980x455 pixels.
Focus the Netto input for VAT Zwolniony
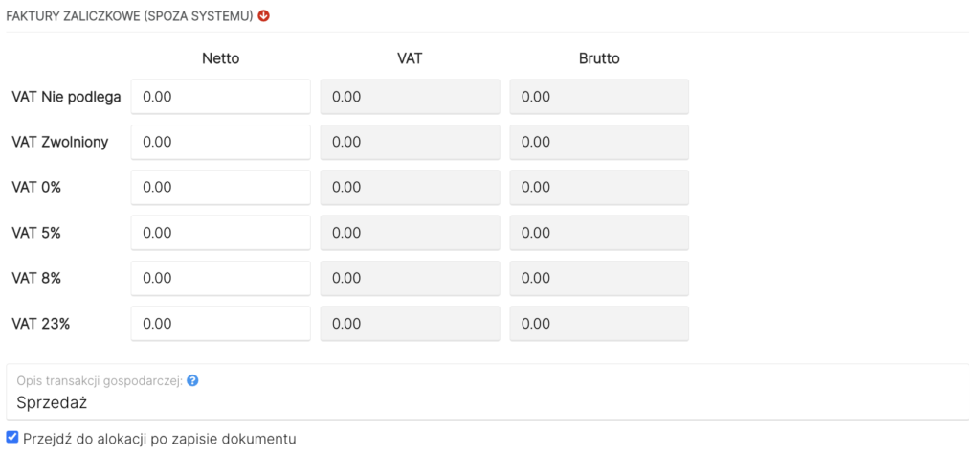click(x=220, y=142)
